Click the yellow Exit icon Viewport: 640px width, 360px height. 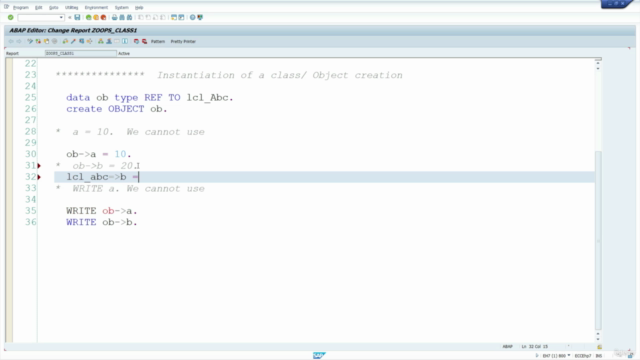[x=96, y=18]
